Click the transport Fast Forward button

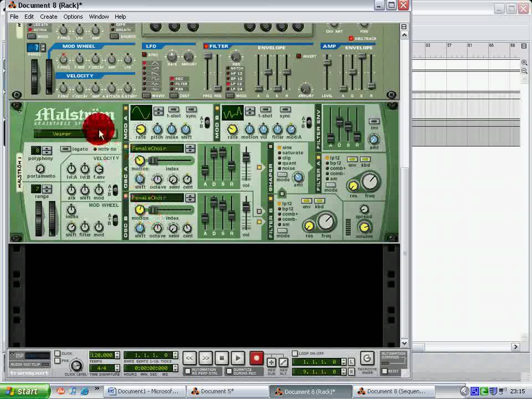click(206, 358)
